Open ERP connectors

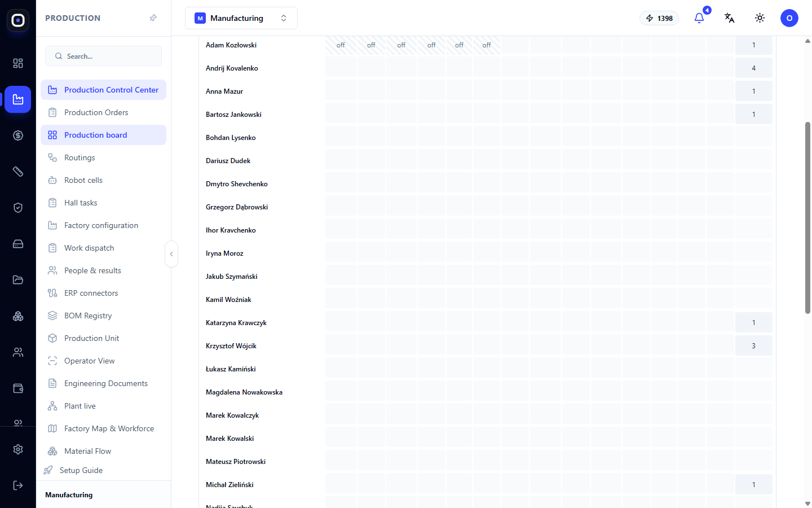click(x=103, y=293)
